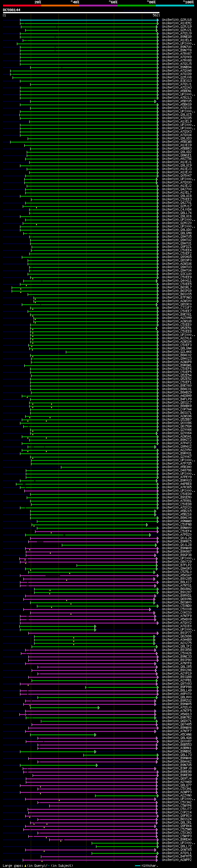Open last hit UniRef100_A2WPP2
The height and width of the screenshot is (868, 197).
pyautogui.click(x=177, y=860)
